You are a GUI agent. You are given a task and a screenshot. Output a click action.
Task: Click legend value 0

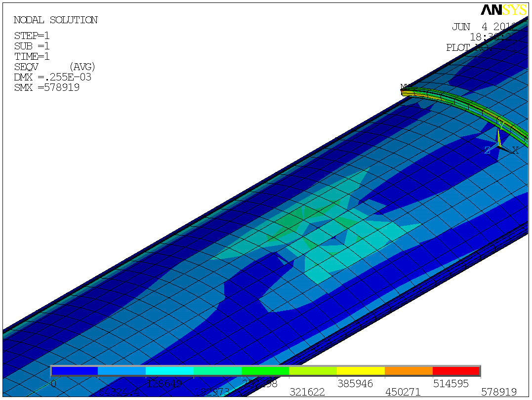tap(53, 384)
